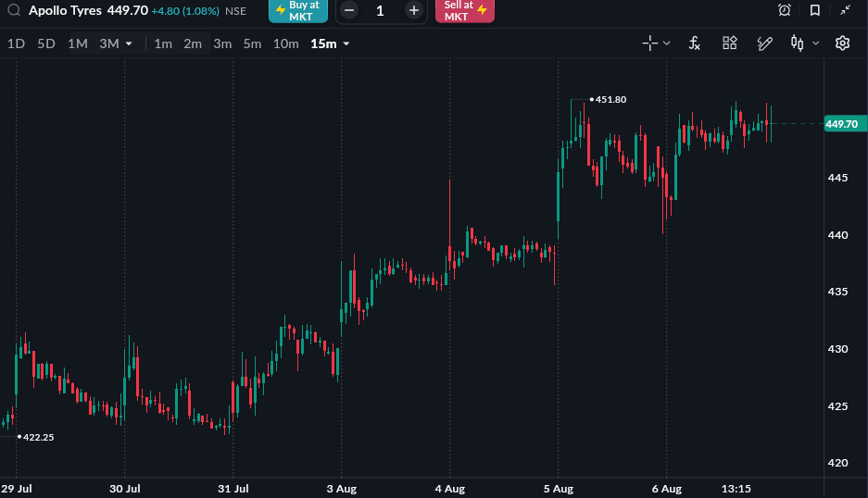
Task: Click the 5 Aug date label
Action: point(558,489)
